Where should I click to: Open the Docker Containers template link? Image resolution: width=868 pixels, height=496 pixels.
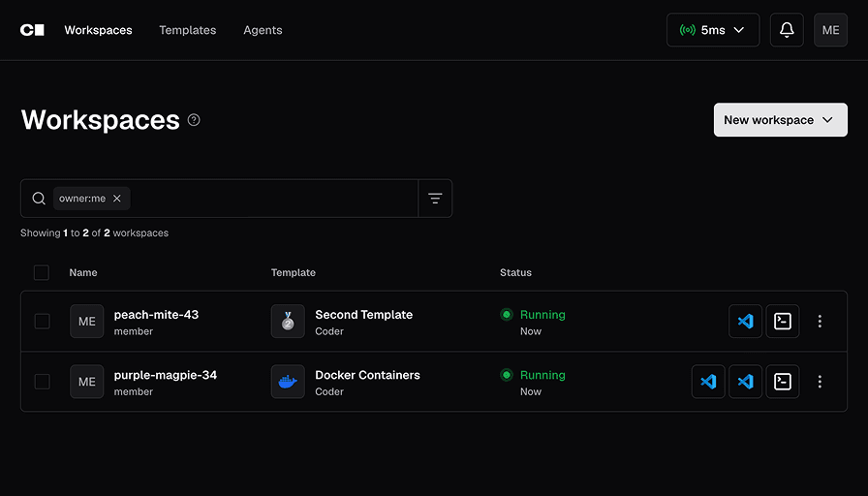point(367,375)
